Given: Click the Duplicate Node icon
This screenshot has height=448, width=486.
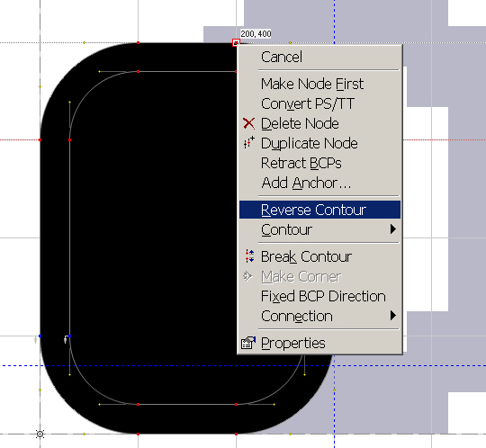Looking at the screenshot, I should [x=249, y=142].
